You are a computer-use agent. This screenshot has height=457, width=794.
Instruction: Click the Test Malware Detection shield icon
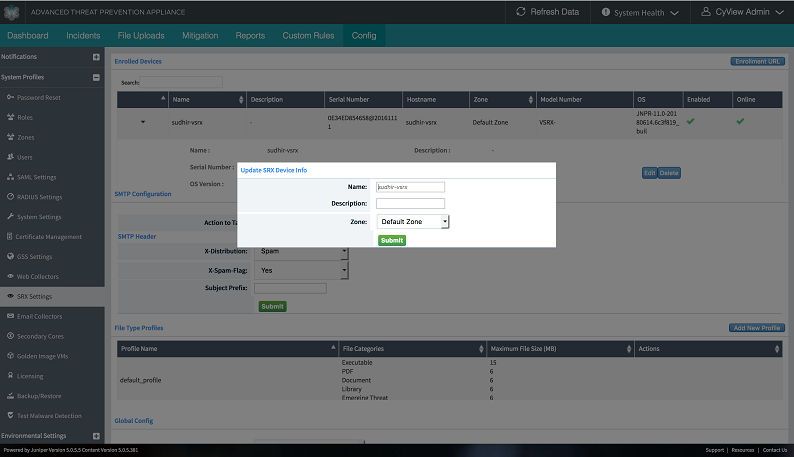click(x=10, y=415)
